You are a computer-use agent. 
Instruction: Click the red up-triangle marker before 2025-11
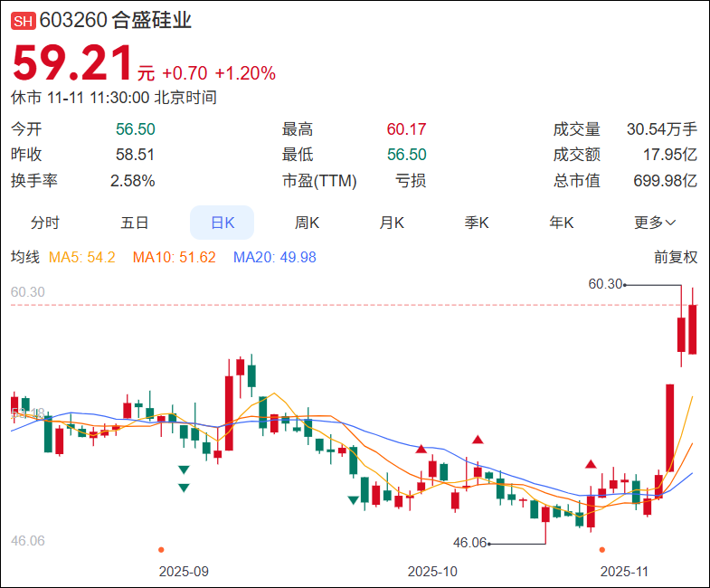[x=591, y=464]
